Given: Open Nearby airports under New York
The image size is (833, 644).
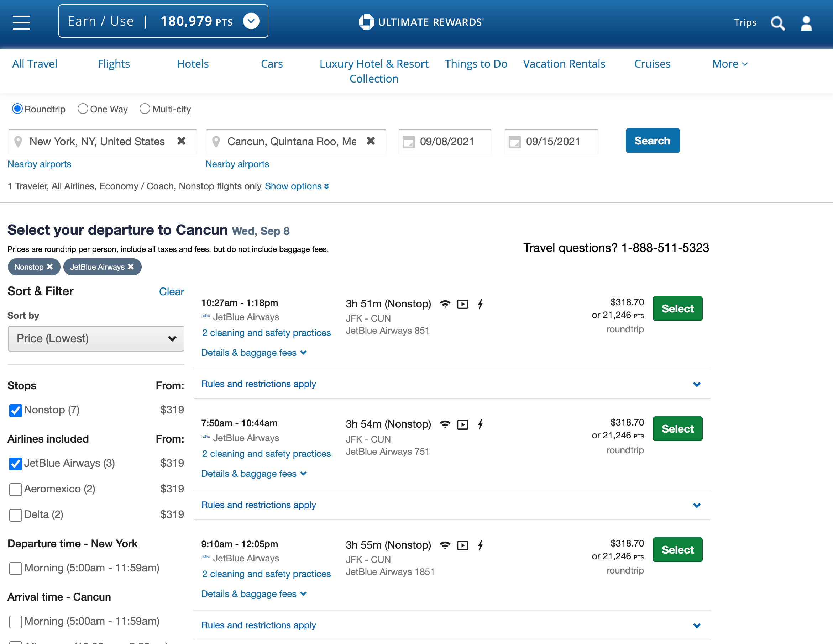Looking at the screenshot, I should [x=39, y=164].
